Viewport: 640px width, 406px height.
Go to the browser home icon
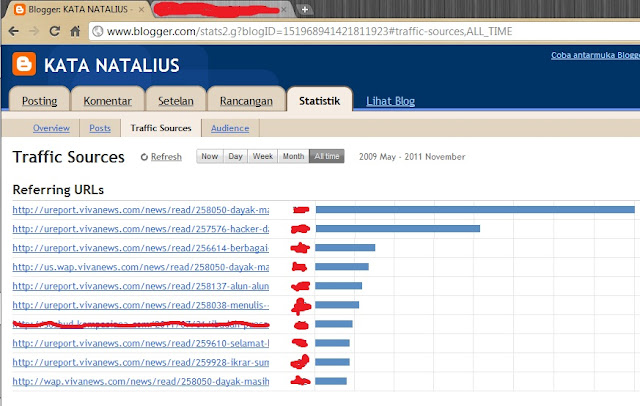[75, 31]
